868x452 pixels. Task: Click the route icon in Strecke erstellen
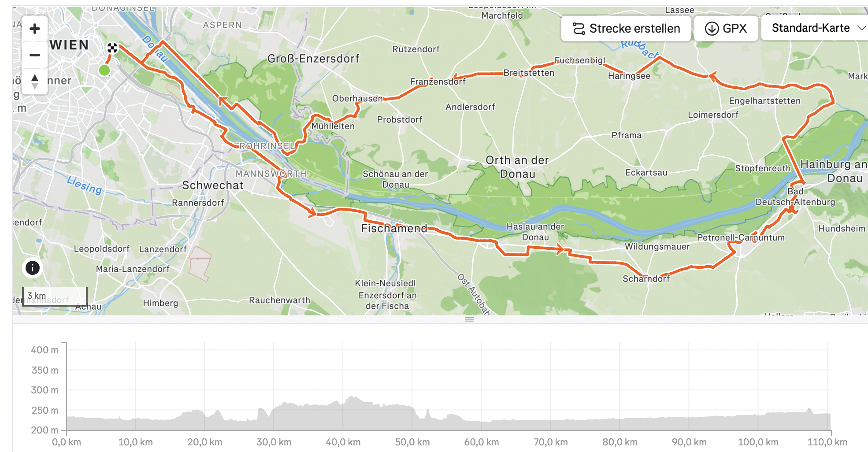579,29
